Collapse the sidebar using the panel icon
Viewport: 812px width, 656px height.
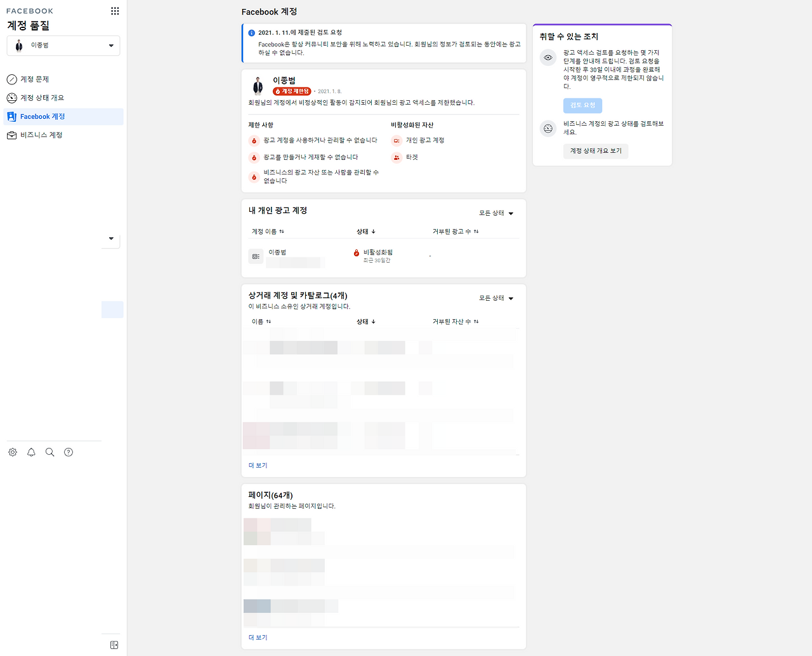point(114,645)
